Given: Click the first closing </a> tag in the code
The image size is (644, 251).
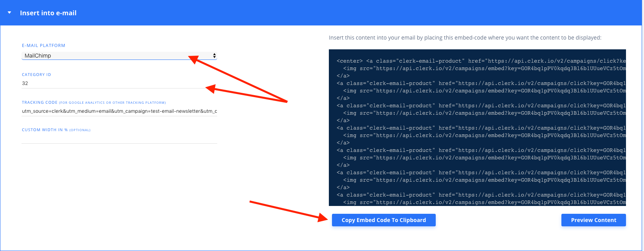Looking at the screenshot, I should click(343, 76).
